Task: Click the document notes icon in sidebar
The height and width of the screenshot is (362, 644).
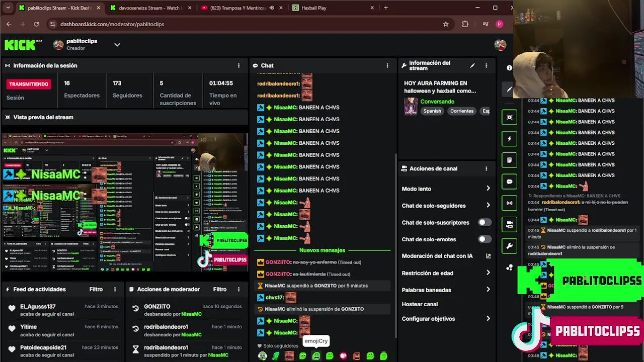Action: point(509,160)
